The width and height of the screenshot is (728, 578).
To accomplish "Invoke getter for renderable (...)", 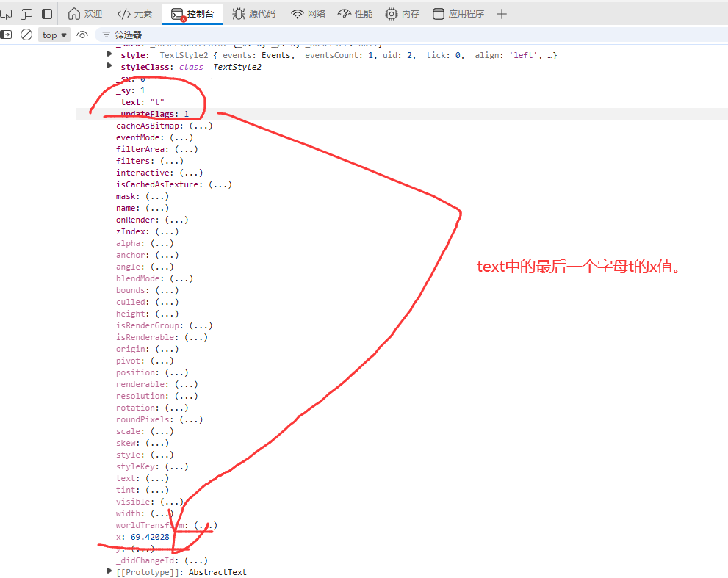I will click(186, 384).
